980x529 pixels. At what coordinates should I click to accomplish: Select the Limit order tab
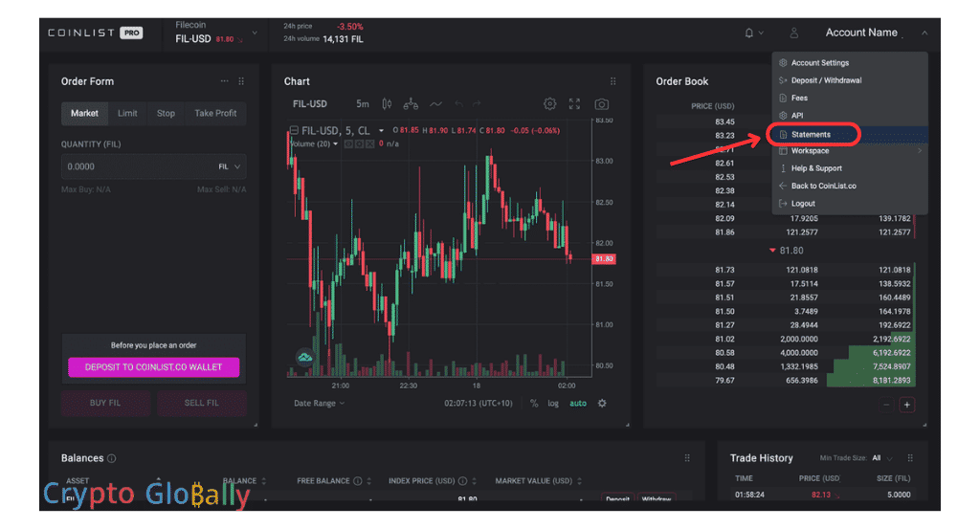(x=127, y=113)
